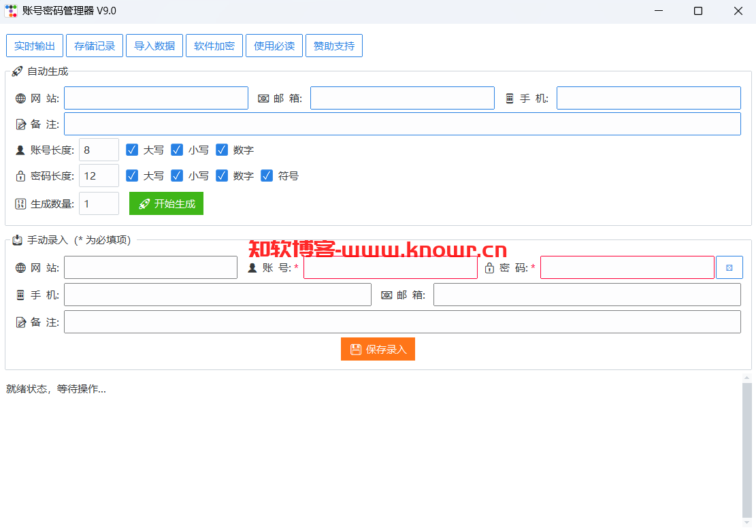Screen dimensions: 756x532
Task: Select 软件加密 tab
Action: click(214, 46)
